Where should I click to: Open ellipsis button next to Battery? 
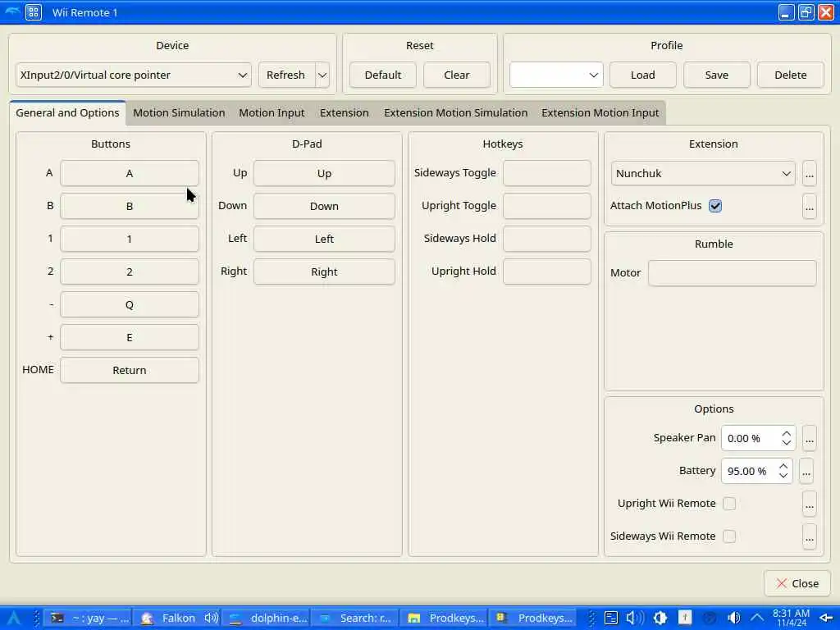click(x=806, y=472)
